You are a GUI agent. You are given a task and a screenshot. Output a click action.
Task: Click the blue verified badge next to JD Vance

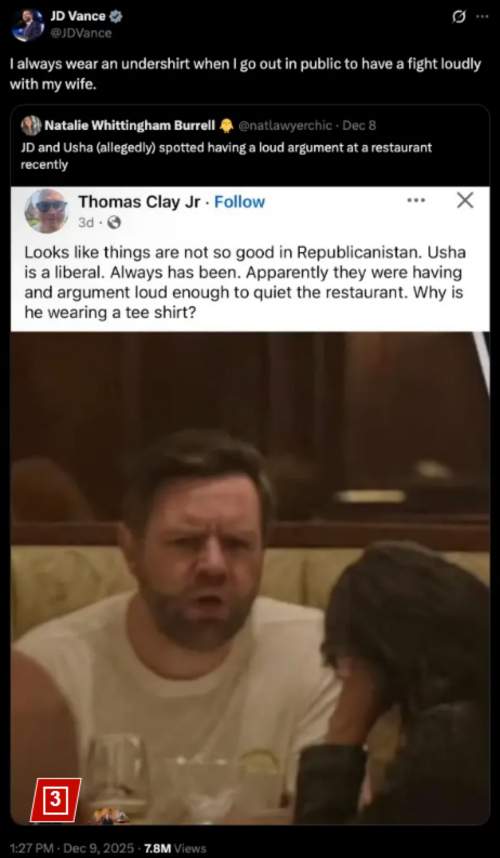point(115,17)
